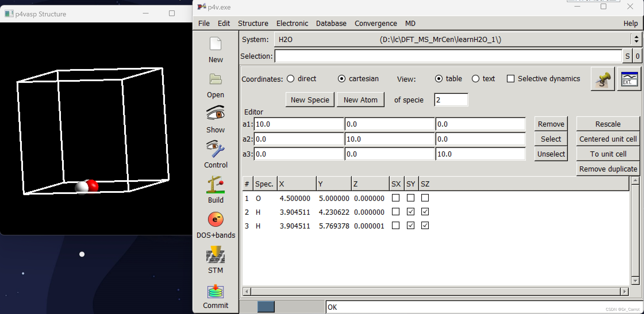
Task: Open the Control eye-wrench icon
Action: pyautogui.click(x=216, y=149)
